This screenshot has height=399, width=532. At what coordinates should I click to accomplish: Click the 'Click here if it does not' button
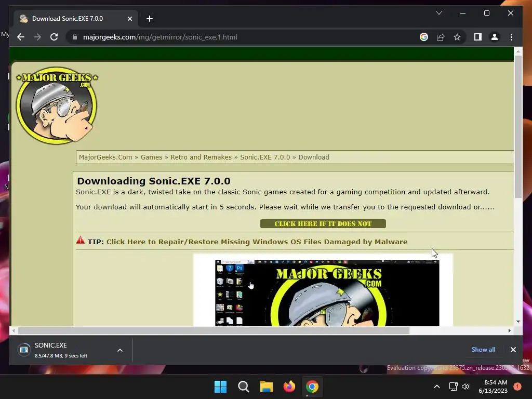[323, 223]
